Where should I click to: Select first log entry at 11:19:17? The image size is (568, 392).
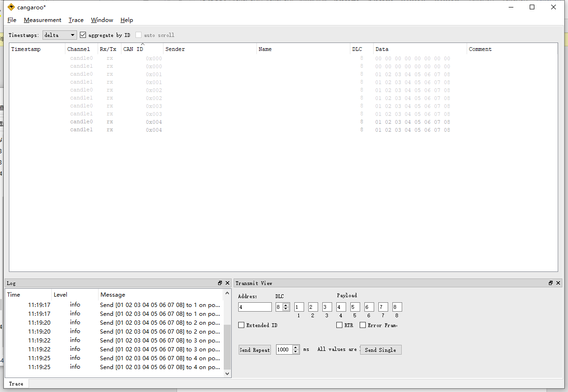tap(114, 305)
